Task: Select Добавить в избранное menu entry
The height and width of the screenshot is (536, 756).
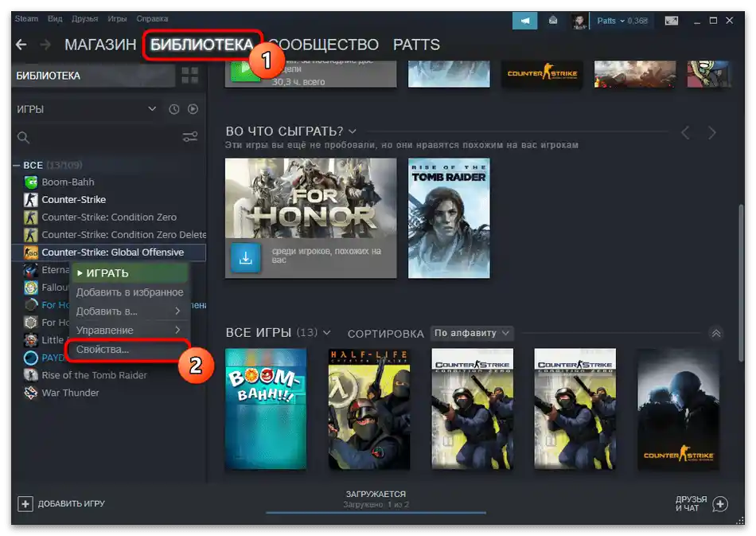Action: (131, 292)
